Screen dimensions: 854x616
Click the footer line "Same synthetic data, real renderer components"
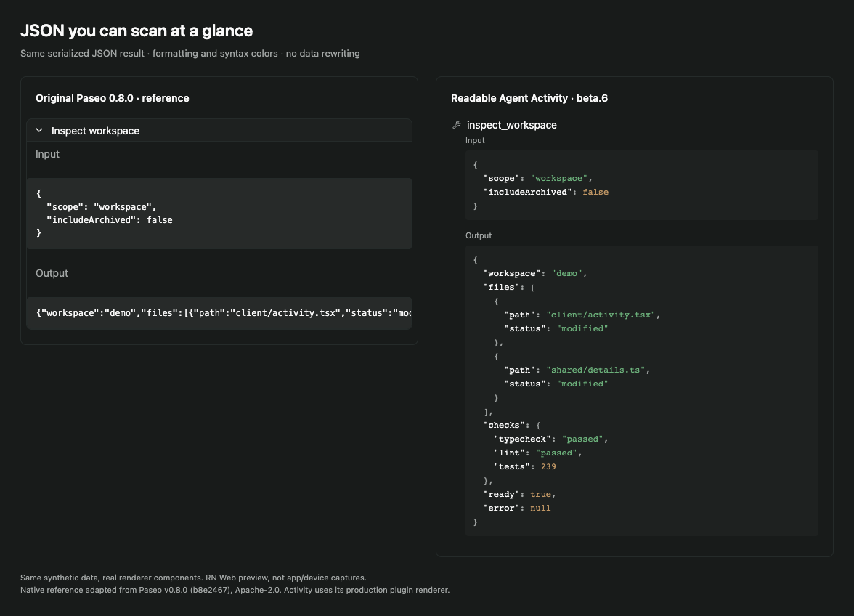point(193,578)
